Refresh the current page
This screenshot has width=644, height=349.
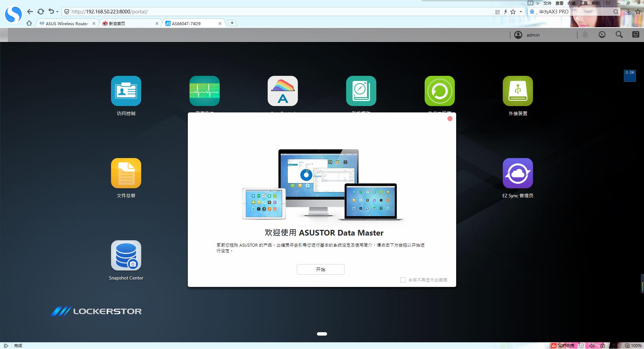pos(41,12)
